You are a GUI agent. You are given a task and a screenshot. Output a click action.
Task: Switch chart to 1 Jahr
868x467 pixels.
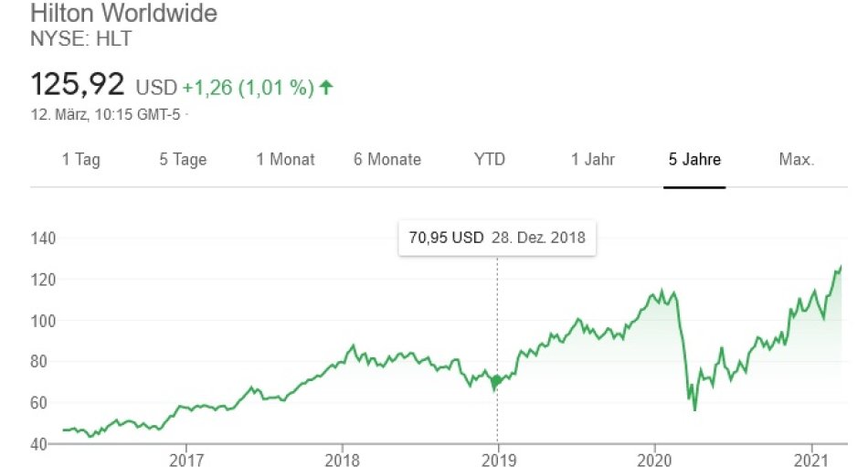coord(593,159)
